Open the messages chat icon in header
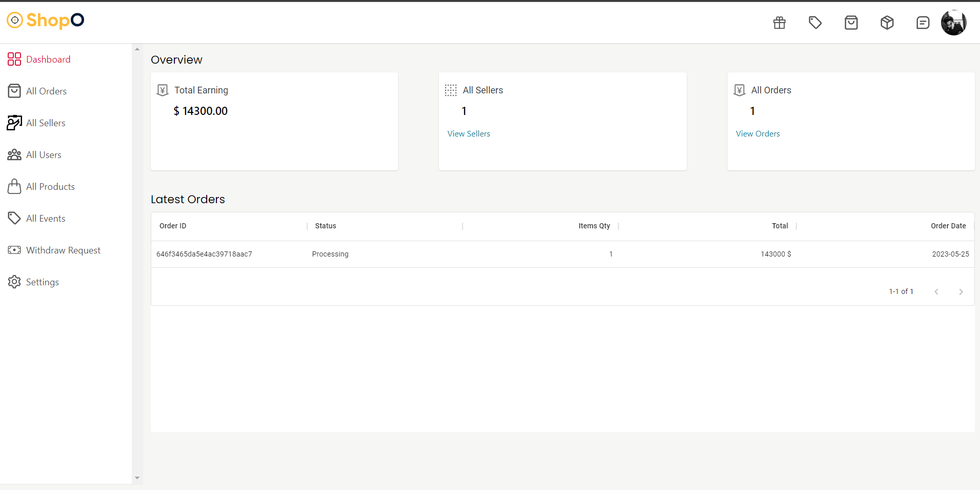This screenshot has width=980, height=490. click(922, 23)
